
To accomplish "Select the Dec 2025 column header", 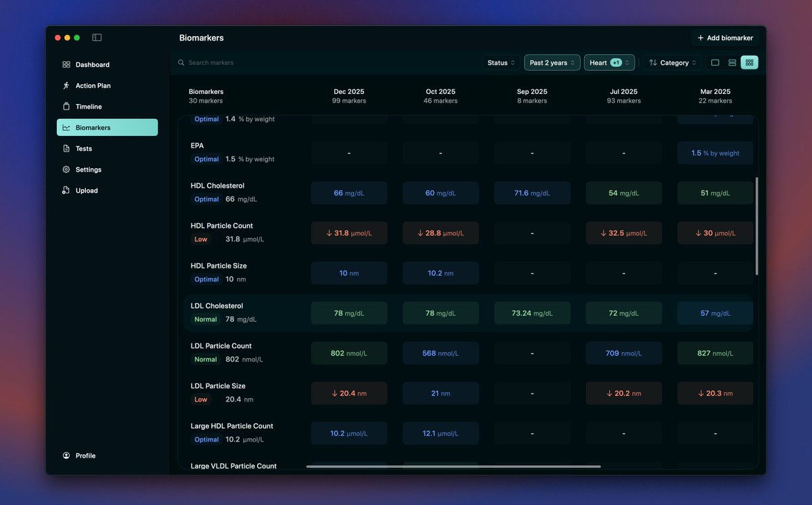I will pos(348,96).
